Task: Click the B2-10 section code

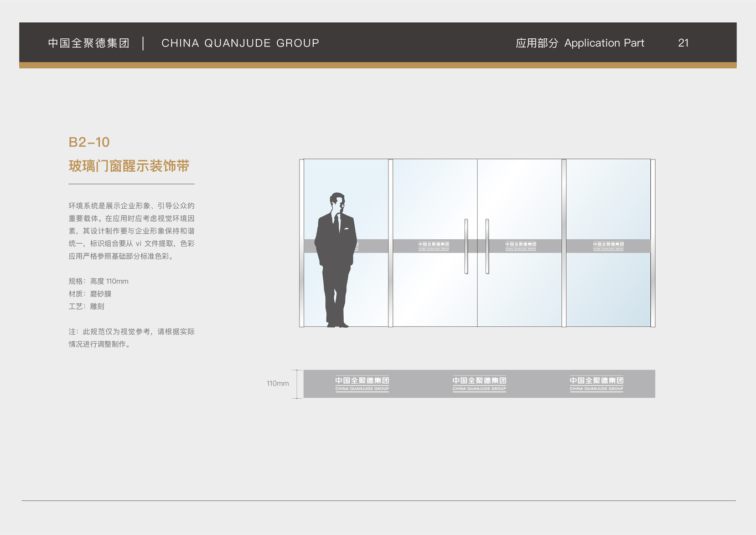Action: click(89, 142)
